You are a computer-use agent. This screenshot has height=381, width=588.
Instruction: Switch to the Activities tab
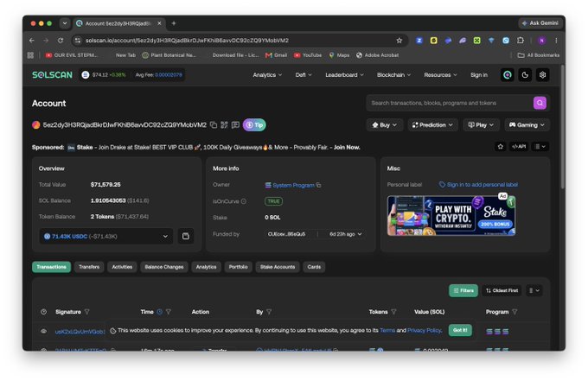(122, 267)
